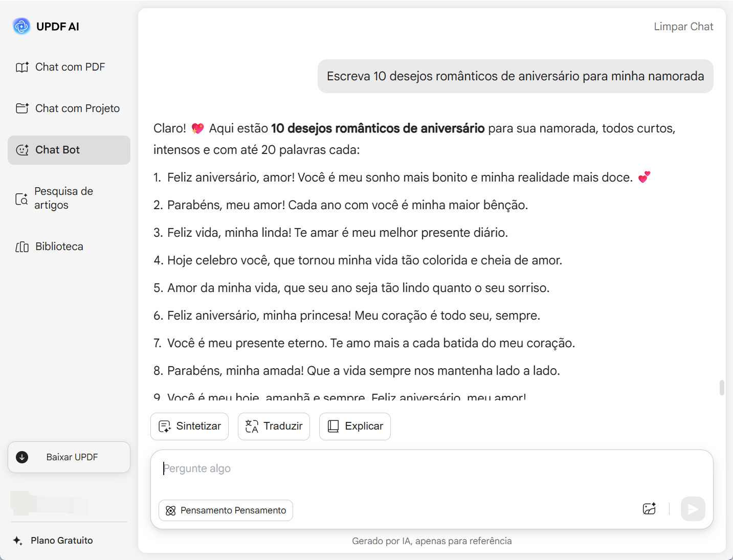This screenshot has height=560, width=733.
Task: Click the Sintetizar button
Action: pyautogui.click(x=189, y=427)
